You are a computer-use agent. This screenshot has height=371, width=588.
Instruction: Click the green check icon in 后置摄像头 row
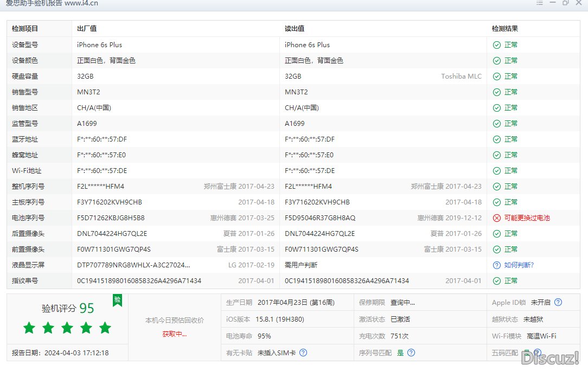496,234
